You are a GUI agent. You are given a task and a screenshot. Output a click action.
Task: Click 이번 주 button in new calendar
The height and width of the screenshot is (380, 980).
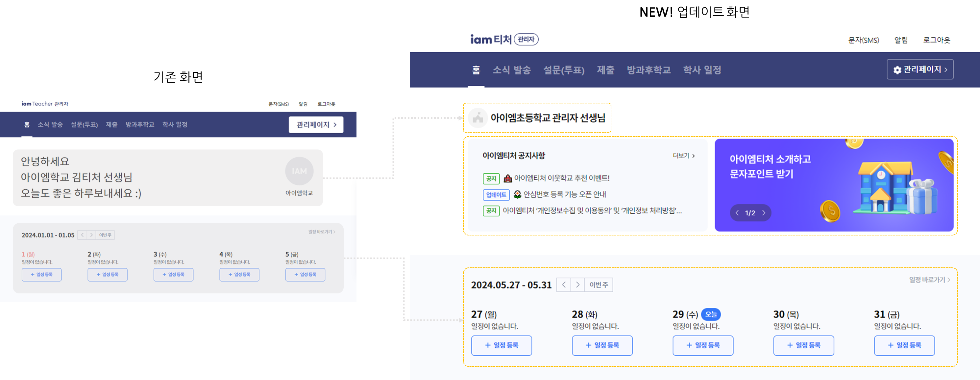click(599, 285)
